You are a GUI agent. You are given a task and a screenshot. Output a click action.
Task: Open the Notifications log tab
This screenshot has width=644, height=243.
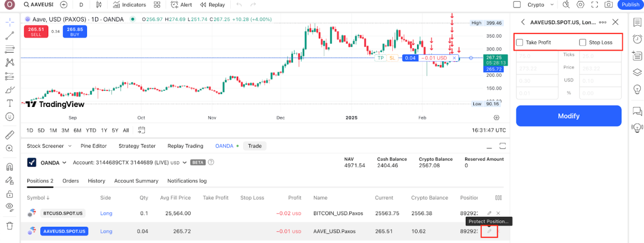tap(187, 181)
